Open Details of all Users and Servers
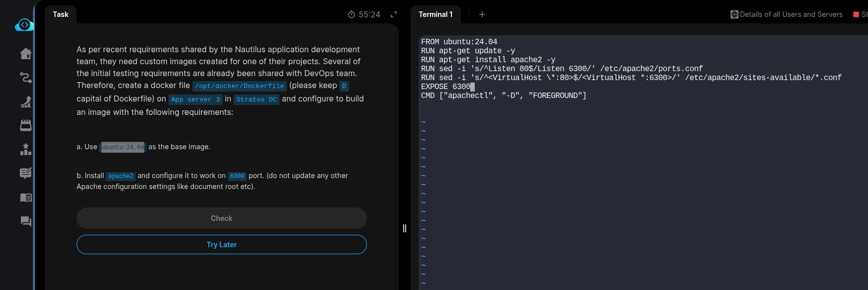The width and height of the screenshot is (868, 290). coord(786,14)
